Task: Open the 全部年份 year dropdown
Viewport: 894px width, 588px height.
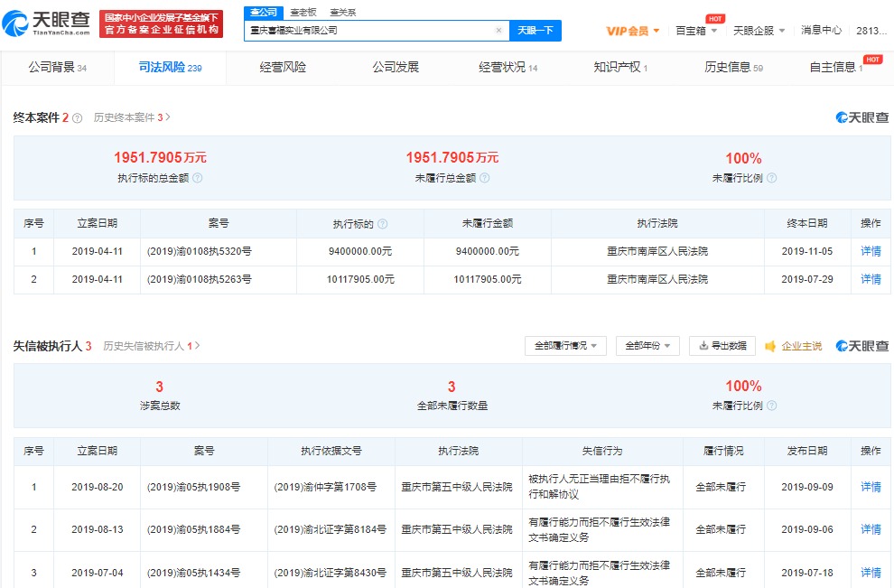Action: click(647, 346)
